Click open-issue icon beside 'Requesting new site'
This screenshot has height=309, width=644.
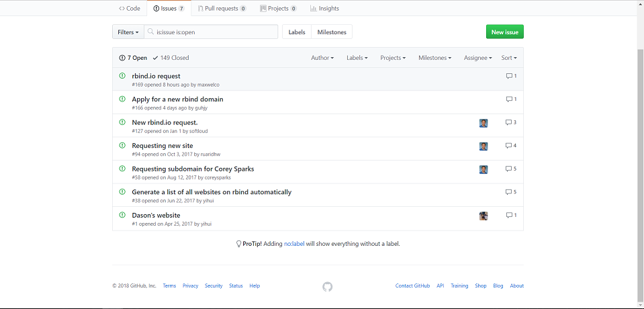coord(122,145)
